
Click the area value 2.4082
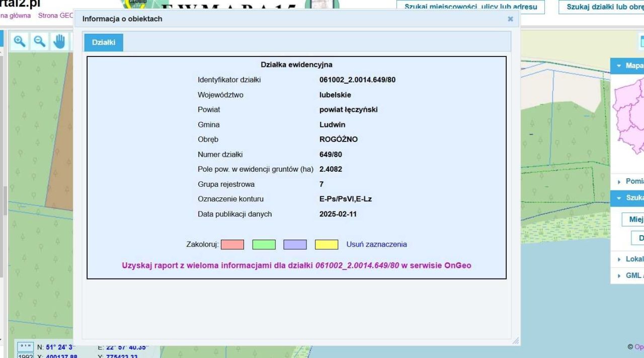coord(331,169)
